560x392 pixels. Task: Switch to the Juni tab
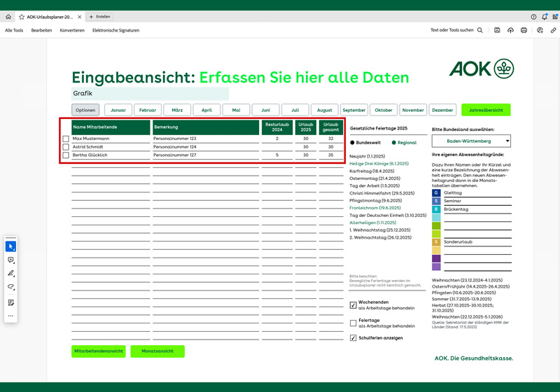(266, 110)
